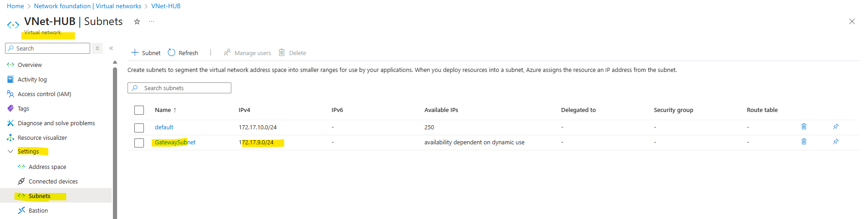868x219 pixels.
Task: Select all subnets checkbox in header
Action: [x=139, y=110]
